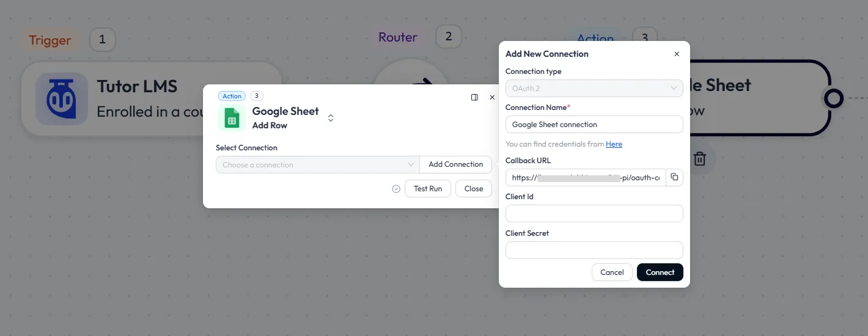Toggle side panel layout icon in action panel

point(474,97)
